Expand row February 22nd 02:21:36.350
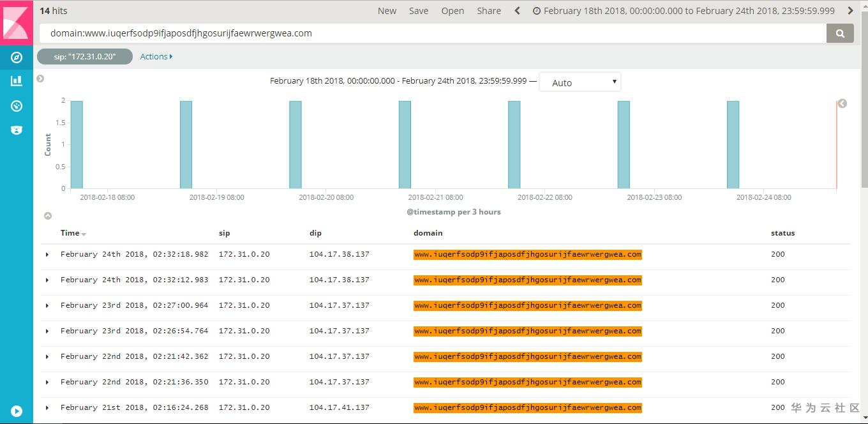Image resolution: width=868 pixels, height=424 pixels. point(47,382)
